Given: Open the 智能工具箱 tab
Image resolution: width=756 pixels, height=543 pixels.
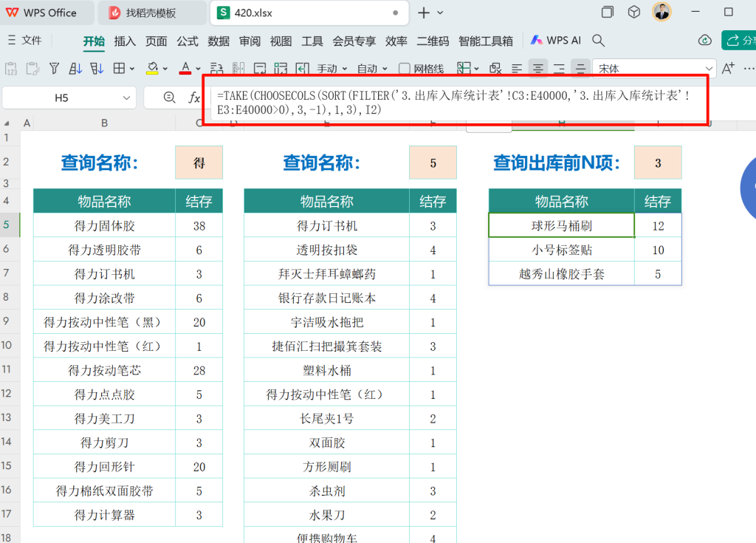Looking at the screenshot, I should tap(486, 41).
